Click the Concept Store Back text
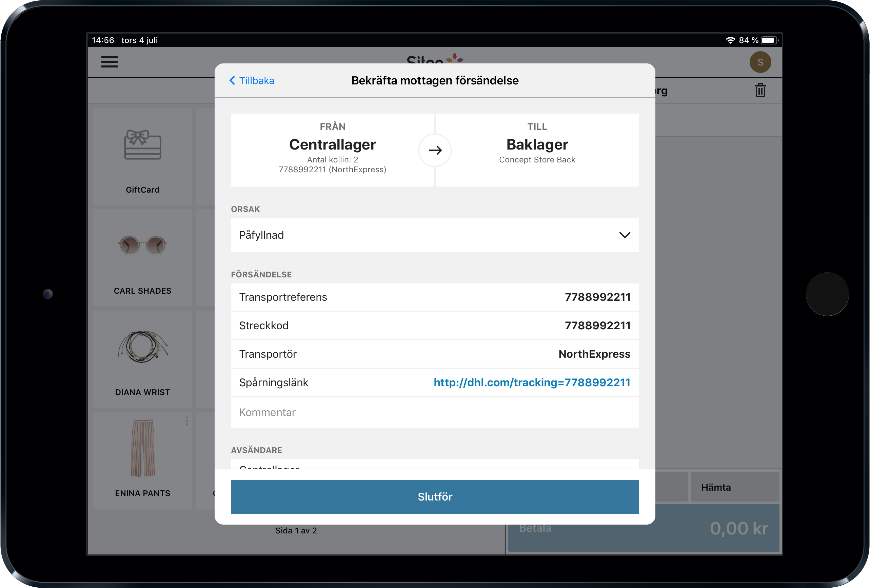Screen dimensions: 870x588 pos(537,159)
